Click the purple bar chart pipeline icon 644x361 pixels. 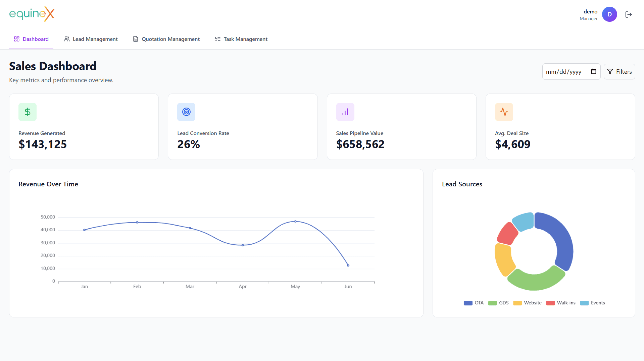pos(345,112)
